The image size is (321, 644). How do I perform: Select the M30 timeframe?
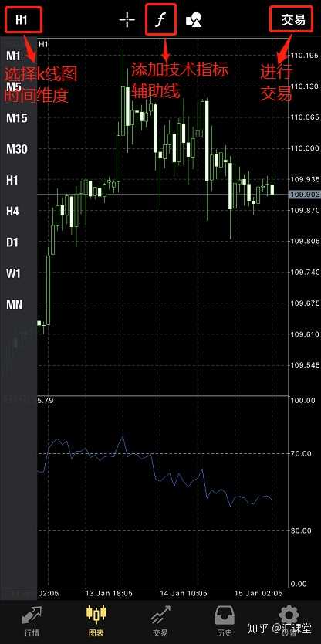pos(17,149)
